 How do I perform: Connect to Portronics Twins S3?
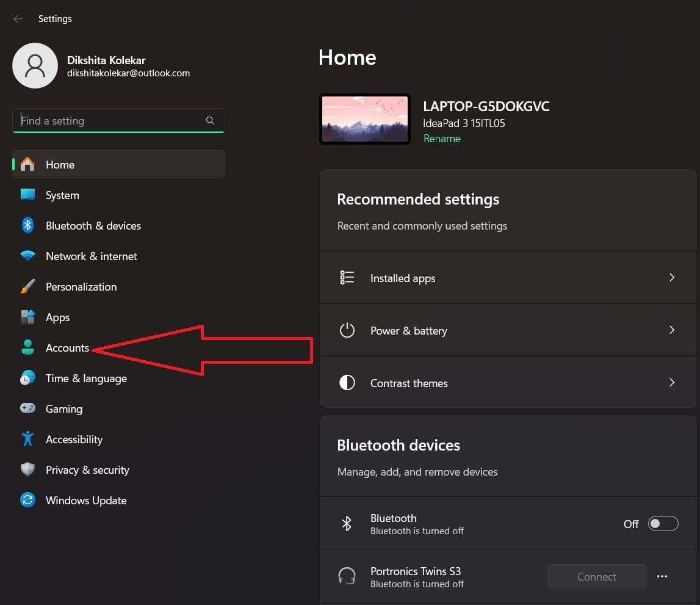coord(596,576)
